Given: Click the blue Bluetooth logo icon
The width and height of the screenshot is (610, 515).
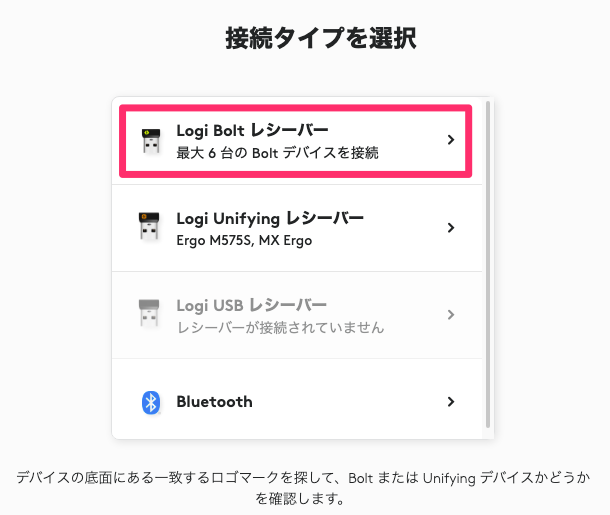Looking at the screenshot, I should tap(151, 402).
